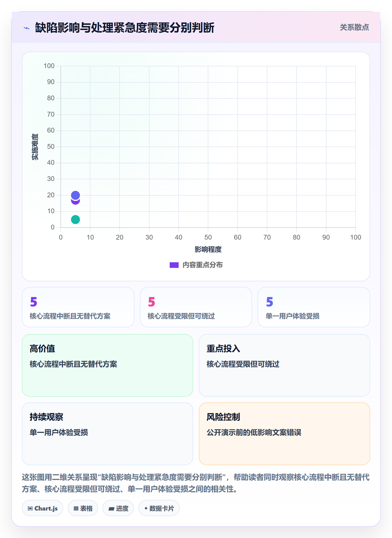Click the blue 5 stat for 单一用户体验受损
Viewport: 392px width, 538px height.
tap(269, 302)
